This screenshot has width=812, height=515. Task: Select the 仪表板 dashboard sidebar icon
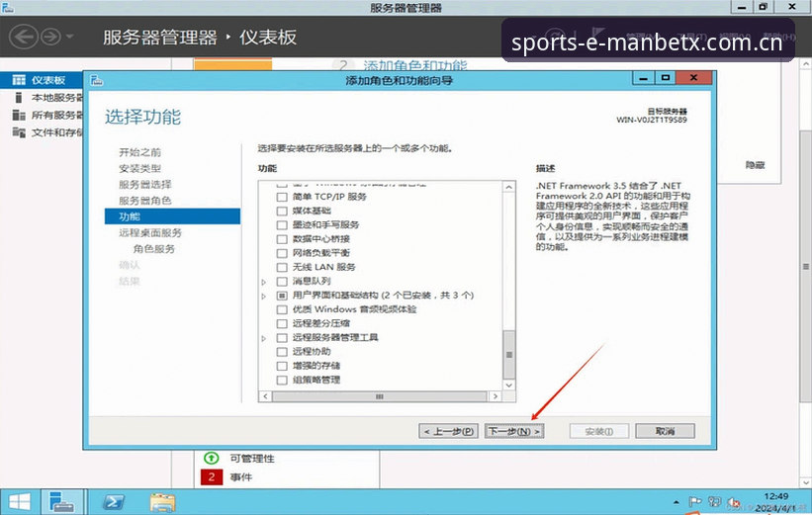pos(19,80)
